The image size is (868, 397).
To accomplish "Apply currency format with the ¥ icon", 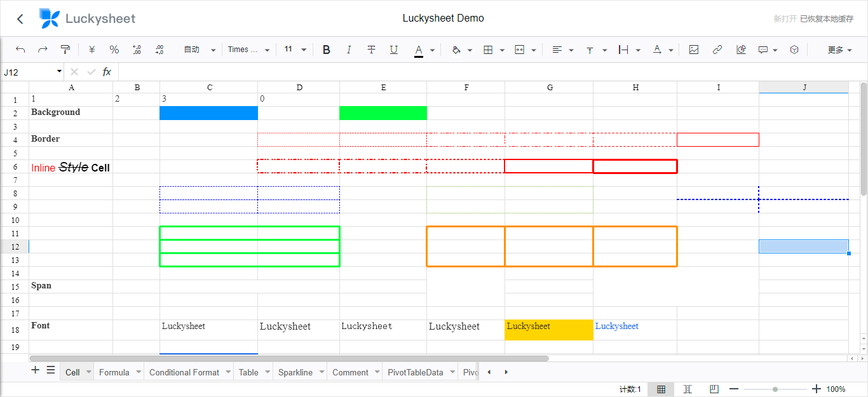I will tap(92, 50).
